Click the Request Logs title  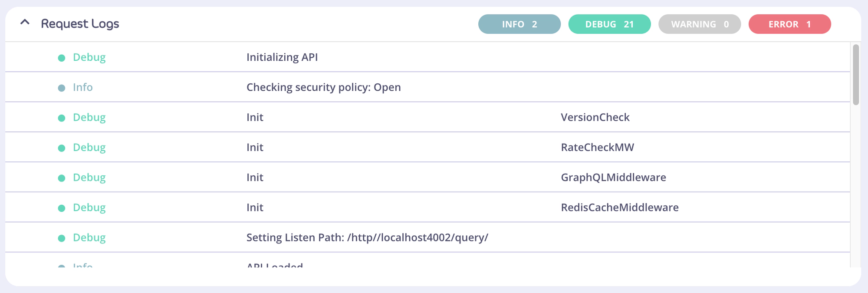pos(80,24)
